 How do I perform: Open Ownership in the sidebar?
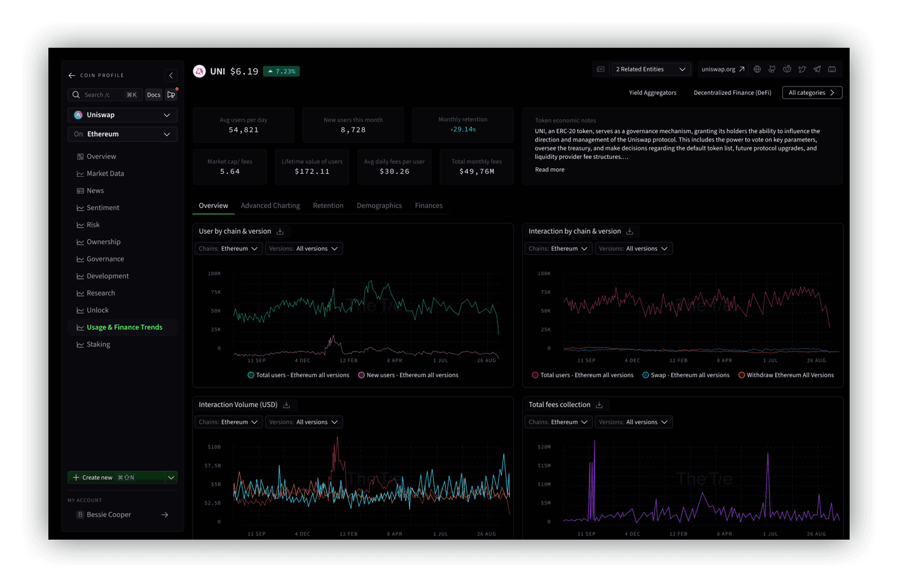[x=122, y=242]
